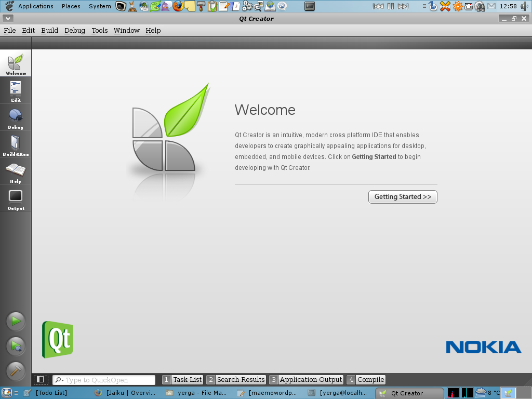Click the Getting Started >> button
Screen dimensions: 532x399
(x=403, y=197)
